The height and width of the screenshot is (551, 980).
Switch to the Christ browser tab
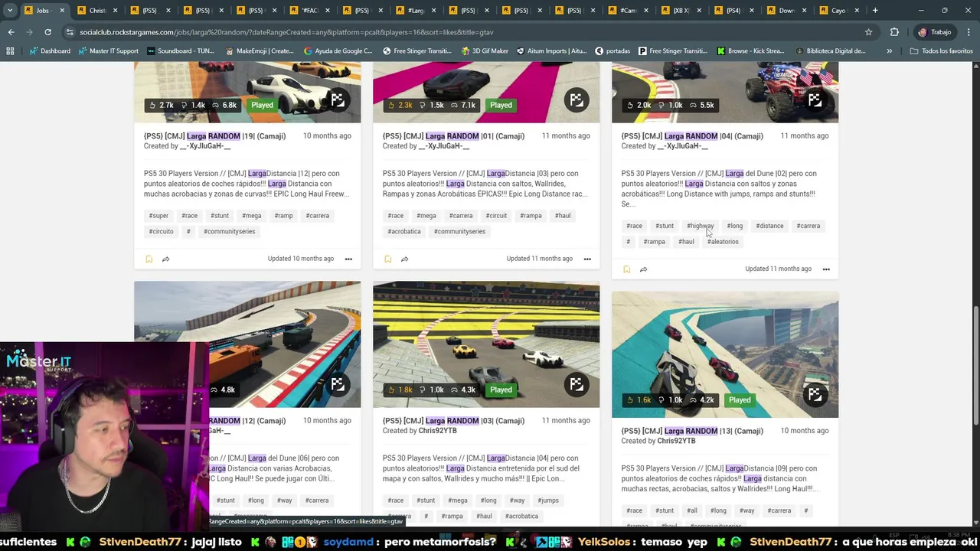tap(97, 11)
